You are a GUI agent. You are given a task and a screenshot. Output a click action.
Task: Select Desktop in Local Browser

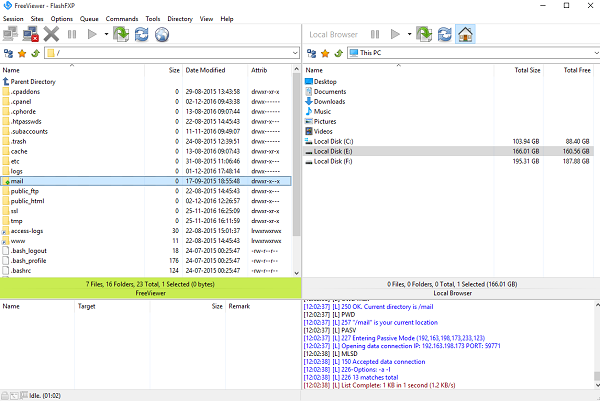coord(321,82)
